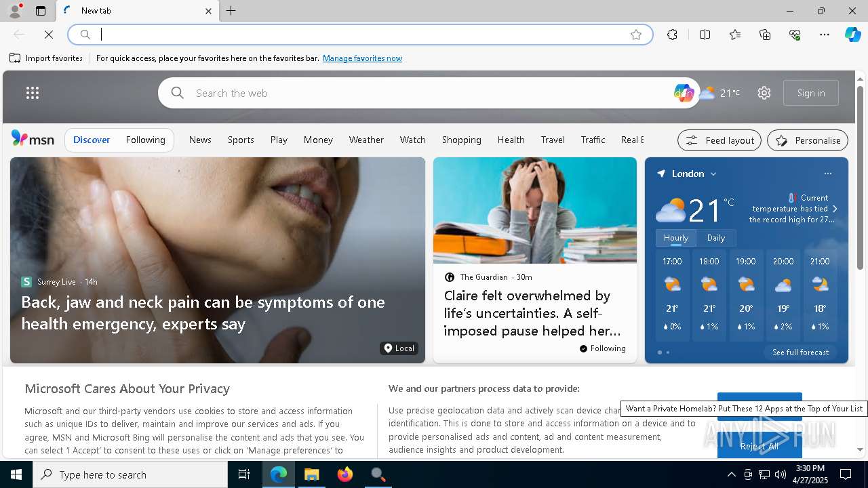The image size is (868, 488).
Task: Open weather badge showing 21°C
Action: (720, 93)
